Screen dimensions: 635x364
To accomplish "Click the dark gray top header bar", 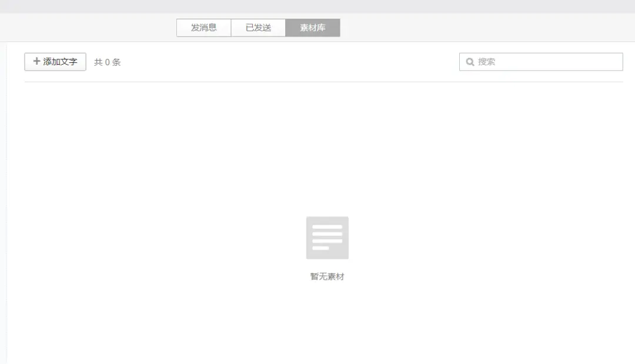I will pos(317,6).
